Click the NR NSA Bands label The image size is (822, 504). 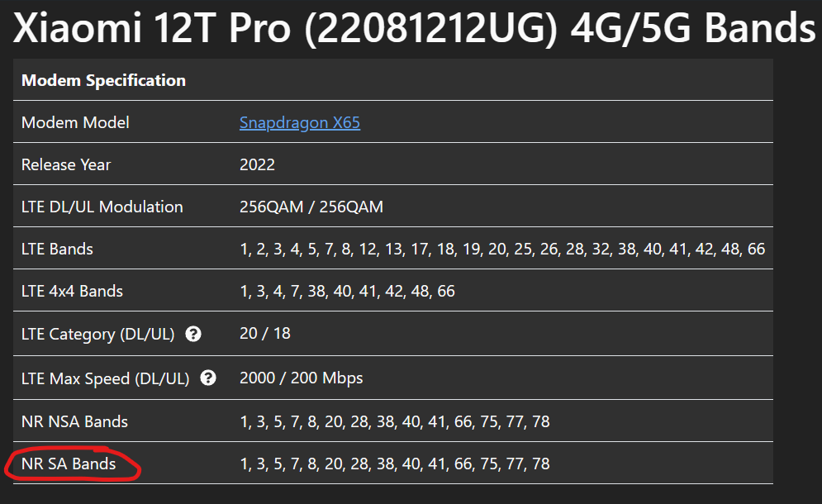point(74,421)
